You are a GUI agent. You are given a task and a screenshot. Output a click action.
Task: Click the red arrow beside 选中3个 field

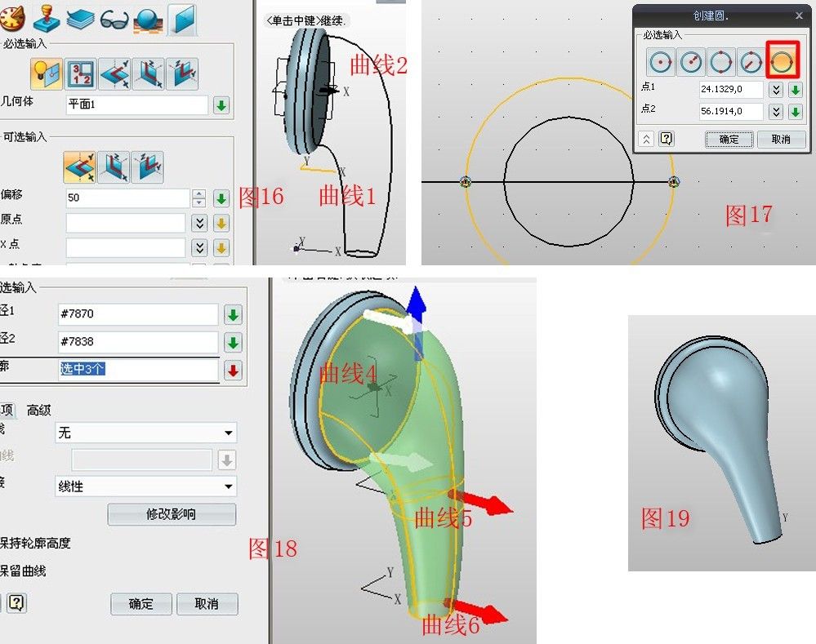(x=233, y=370)
